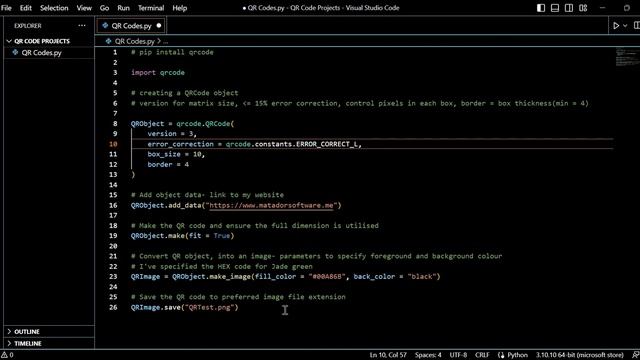Change file encoding via UTF-8
This screenshot has height=360, width=640.
click(x=458, y=355)
